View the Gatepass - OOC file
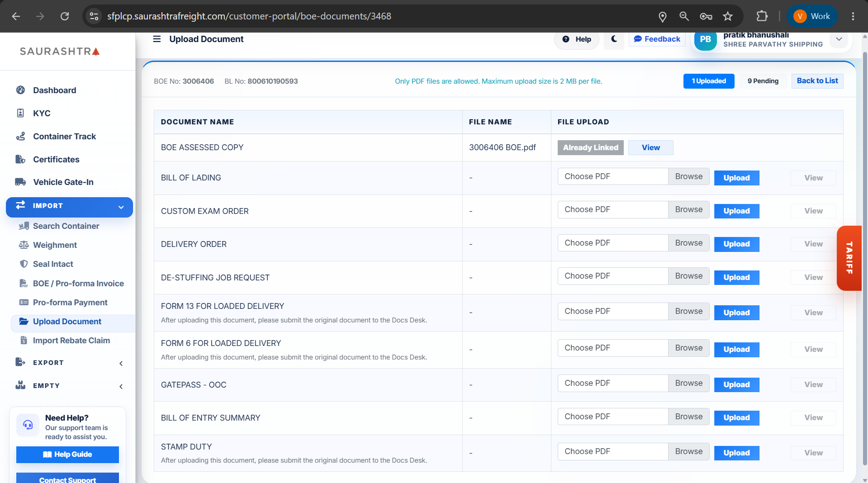The width and height of the screenshot is (868, 483). (x=813, y=384)
